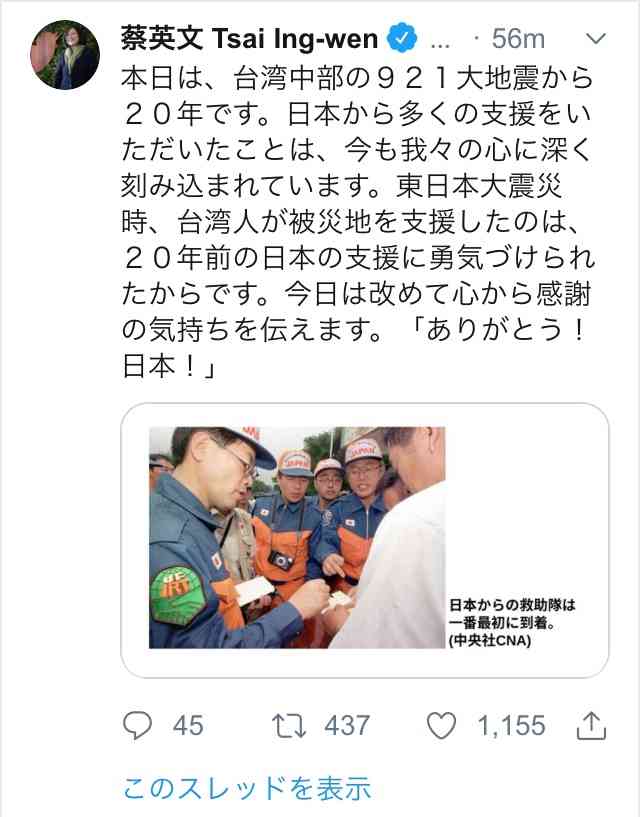Screen dimensions: 640x817
Task: Retweet using the arrows icon
Action: coord(289,725)
